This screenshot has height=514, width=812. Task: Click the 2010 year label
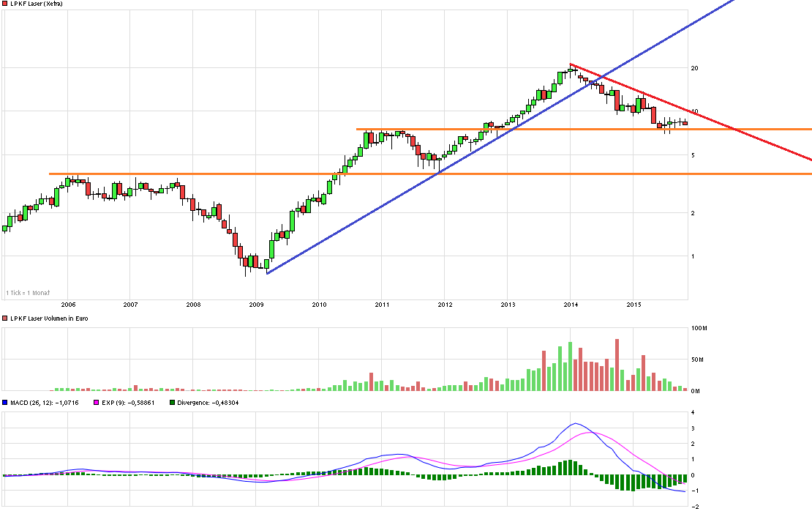click(x=319, y=305)
